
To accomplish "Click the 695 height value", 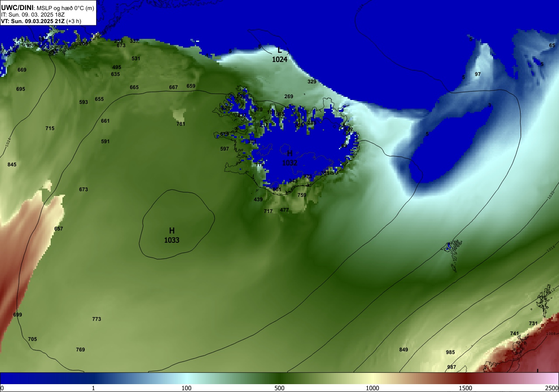I will (21, 89).
